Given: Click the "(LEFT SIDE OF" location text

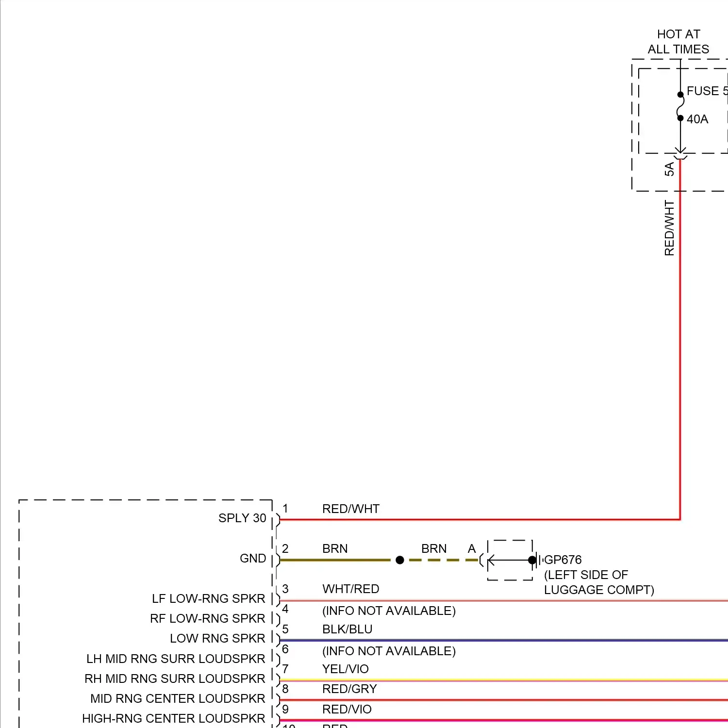Looking at the screenshot, I should tap(586, 575).
